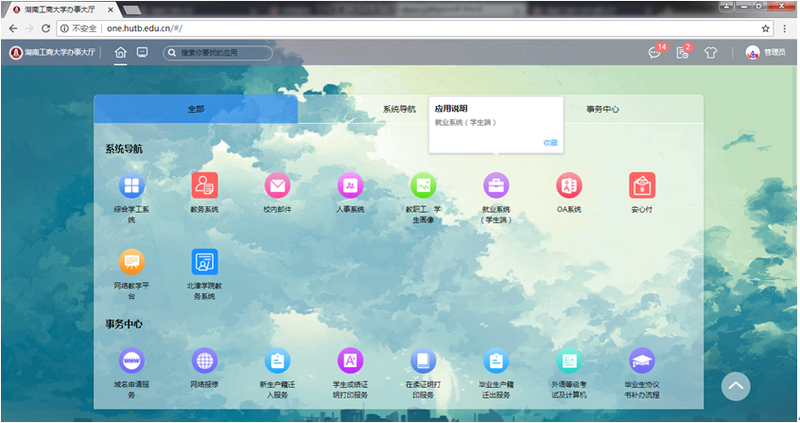Click the home icon in header
The height and width of the screenshot is (423, 800).
tap(120, 52)
